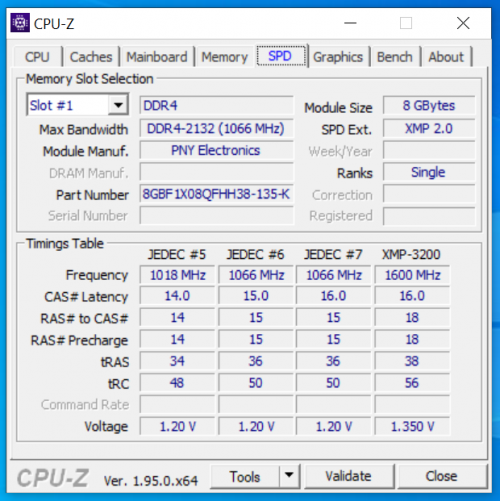Click the XMP 2.0 SPD Ext. value
500x501 pixels.
(x=429, y=128)
